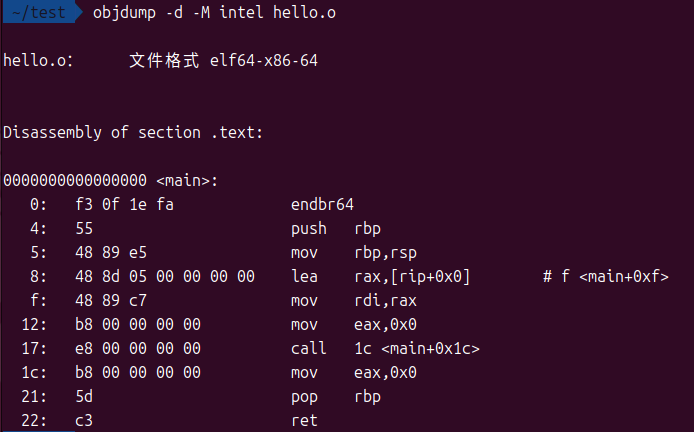The image size is (694, 432).
Task: Click the elf64-x86-64 file format text
Action: click(264, 61)
